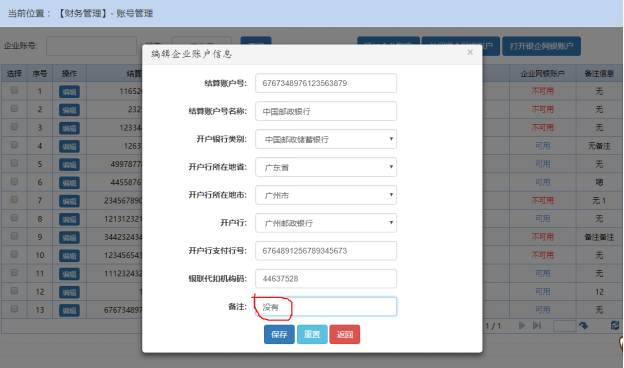Tick the checkbox for row 11

[x=14, y=273]
